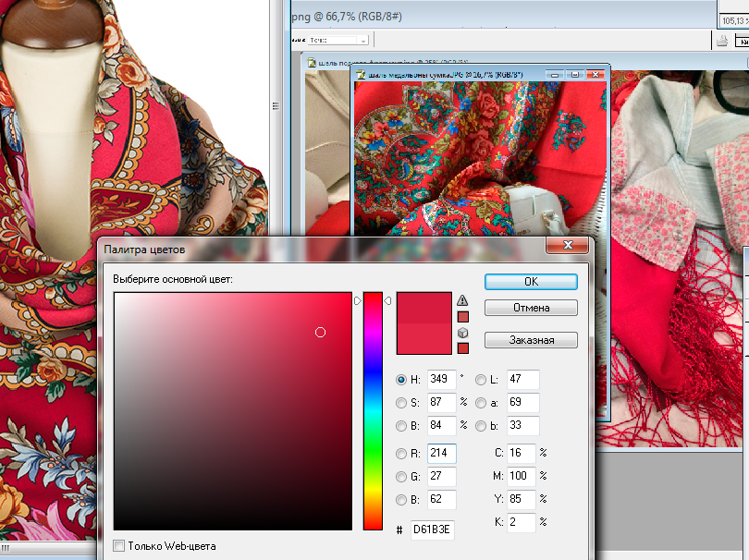This screenshot has height=560, width=749.
Task: Choose the R red channel radio button
Action: (x=401, y=453)
